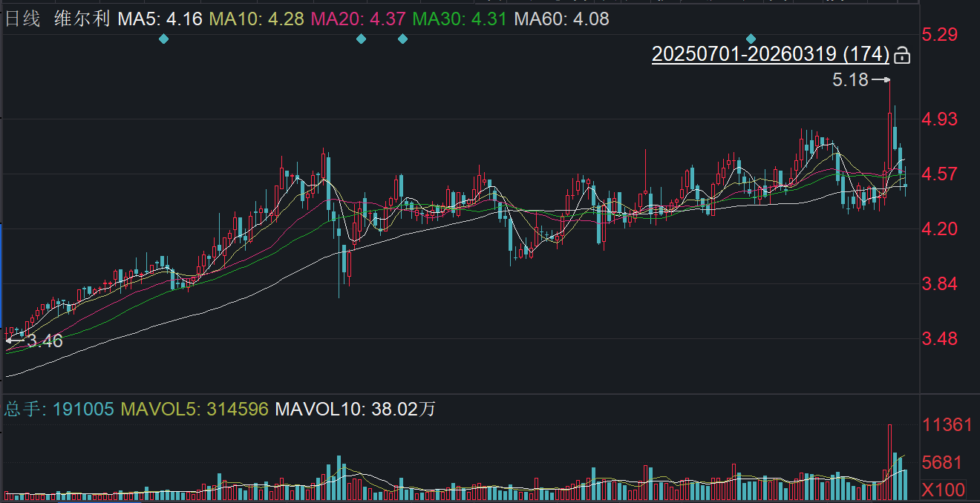Click the second diamond marker from the left
980x503 pixels.
click(x=361, y=39)
